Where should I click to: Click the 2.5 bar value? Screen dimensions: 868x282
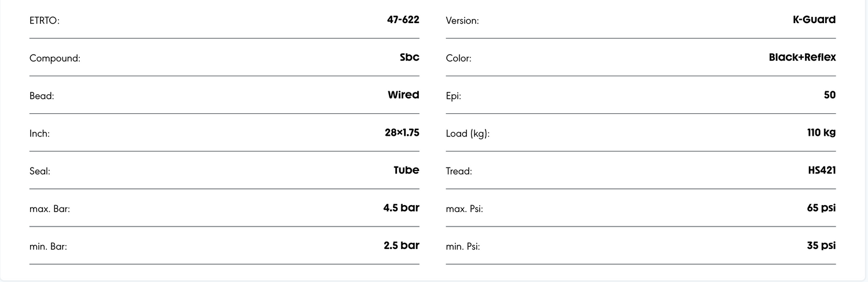(x=401, y=246)
